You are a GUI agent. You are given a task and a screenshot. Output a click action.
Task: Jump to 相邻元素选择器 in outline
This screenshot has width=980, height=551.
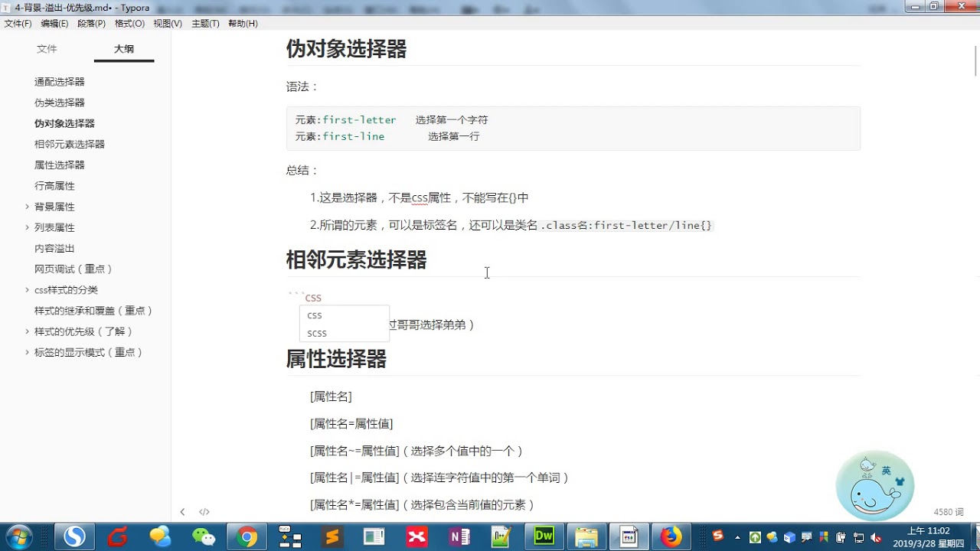(70, 144)
